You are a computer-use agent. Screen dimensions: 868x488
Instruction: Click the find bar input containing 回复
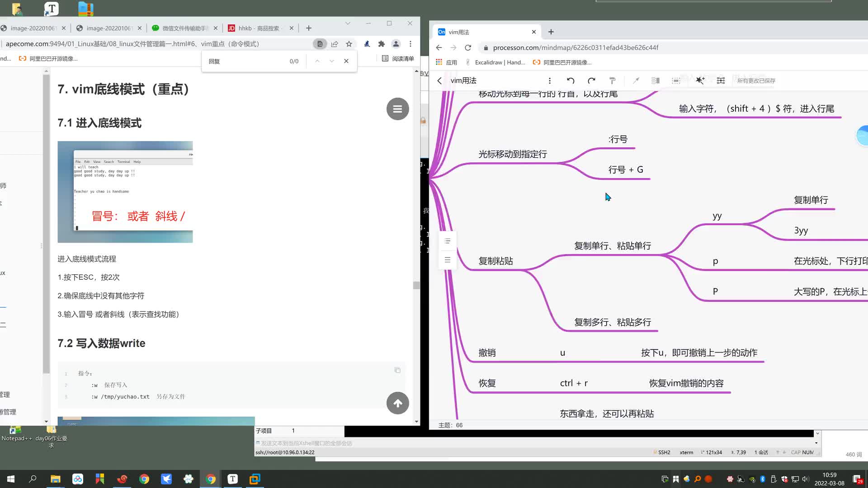(x=246, y=61)
